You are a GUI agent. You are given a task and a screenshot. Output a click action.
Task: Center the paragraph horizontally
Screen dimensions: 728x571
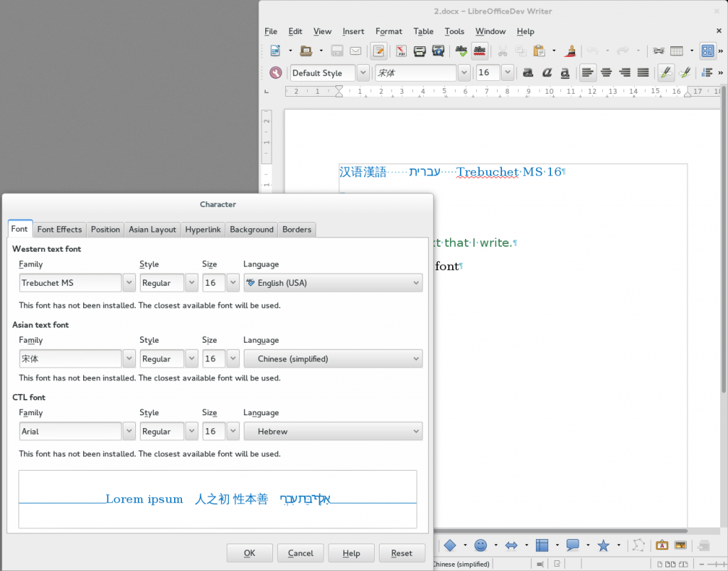tap(606, 73)
